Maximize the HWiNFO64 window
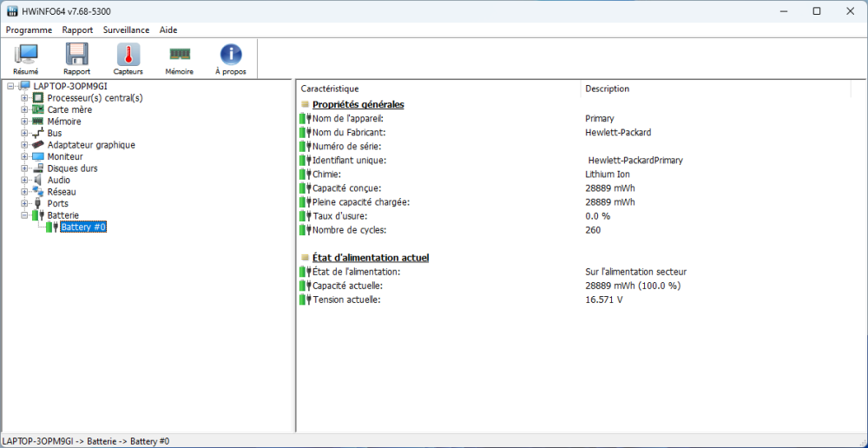The height and width of the screenshot is (448, 868). [817, 11]
